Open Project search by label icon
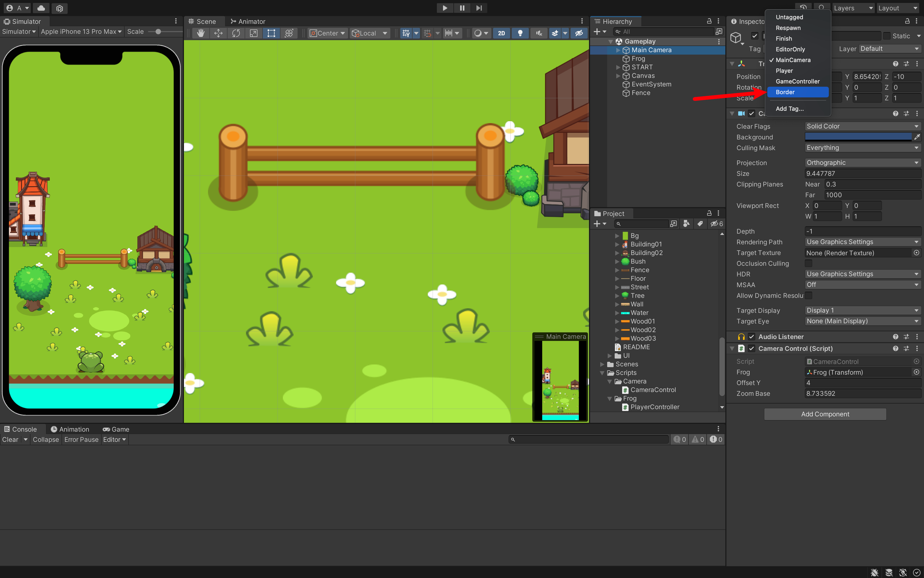This screenshot has height=578, width=924. [699, 224]
